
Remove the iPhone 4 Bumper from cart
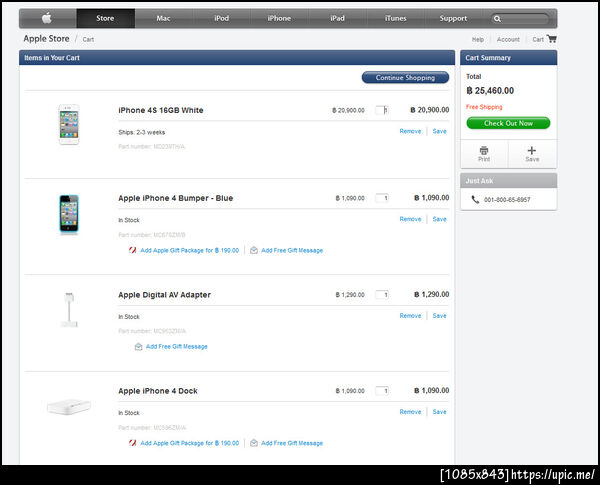click(x=410, y=219)
